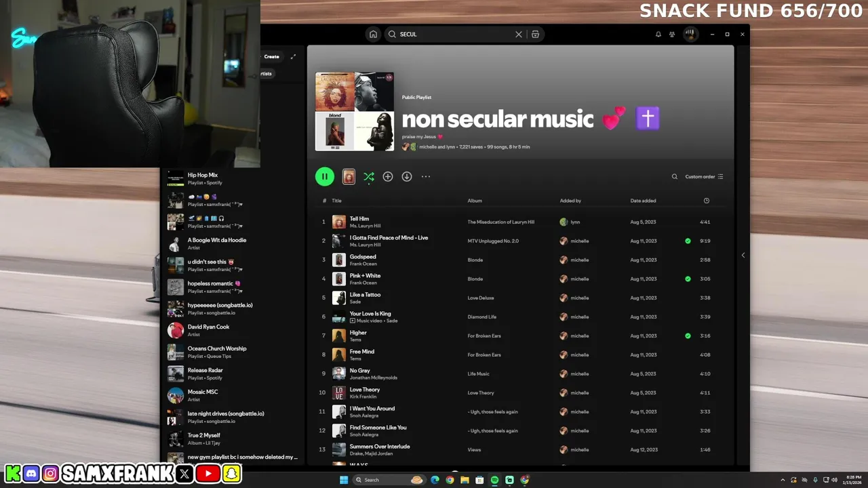The height and width of the screenshot is (488, 868).
Task: Open user lynn in the Tell Him row
Action: coord(575,222)
